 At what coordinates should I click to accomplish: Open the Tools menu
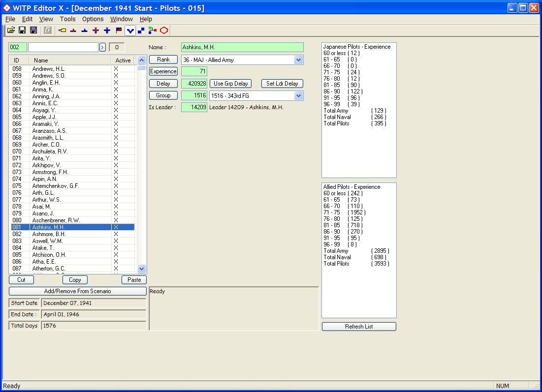click(x=68, y=19)
